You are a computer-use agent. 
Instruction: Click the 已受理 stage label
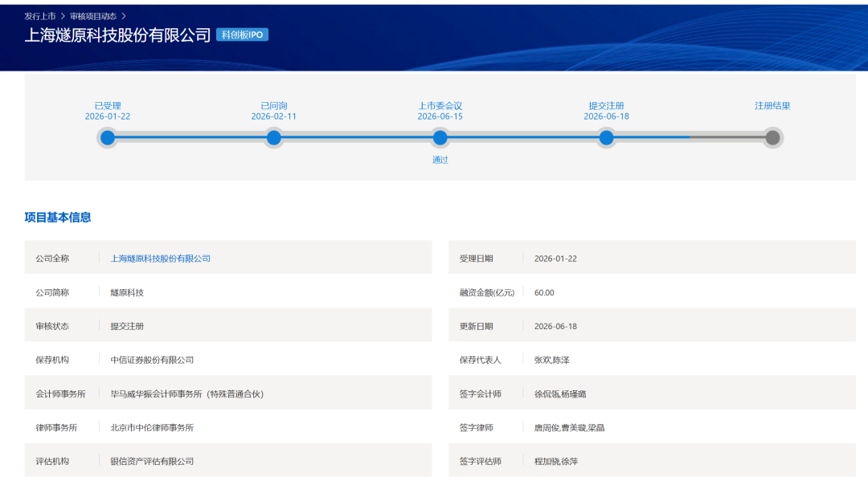(108, 106)
